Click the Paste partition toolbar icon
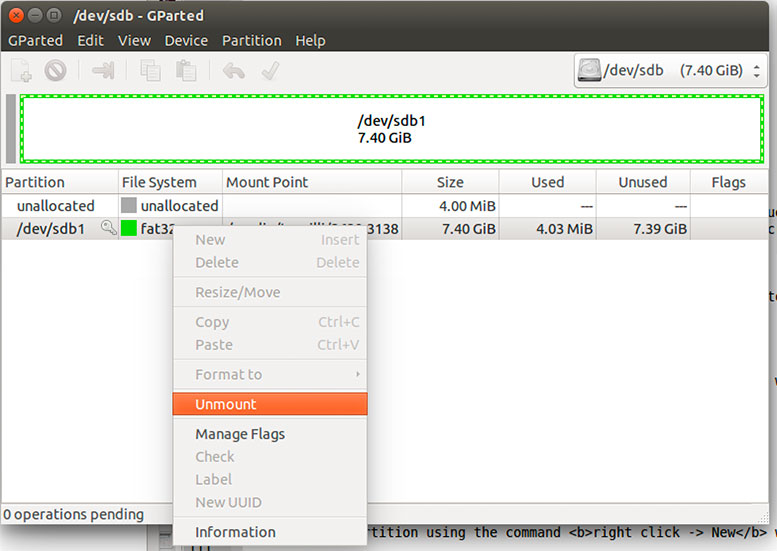777x551 pixels. point(186,70)
